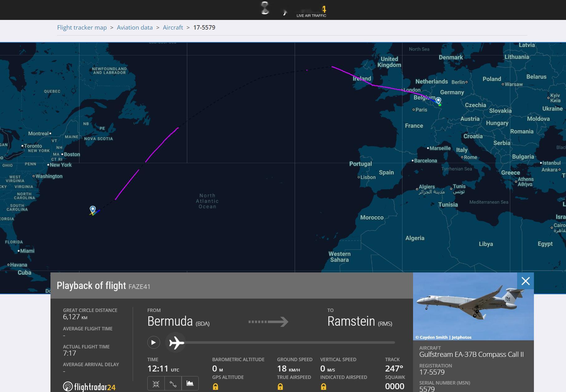This screenshot has height=392, width=566.
Task: Click the collapse arrows icon under TIME
Action: pyautogui.click(x=156, y=384)
